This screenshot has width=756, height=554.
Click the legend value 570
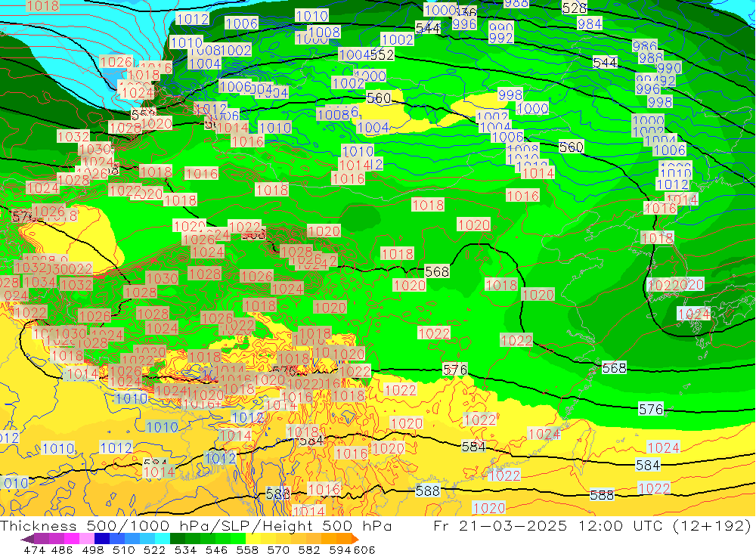pyautogui.click(x=278, y=549)
